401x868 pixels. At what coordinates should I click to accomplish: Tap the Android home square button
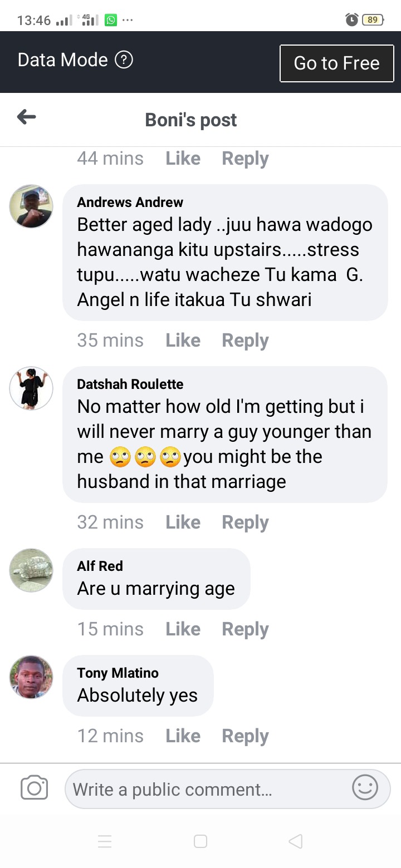pos(200,841)
